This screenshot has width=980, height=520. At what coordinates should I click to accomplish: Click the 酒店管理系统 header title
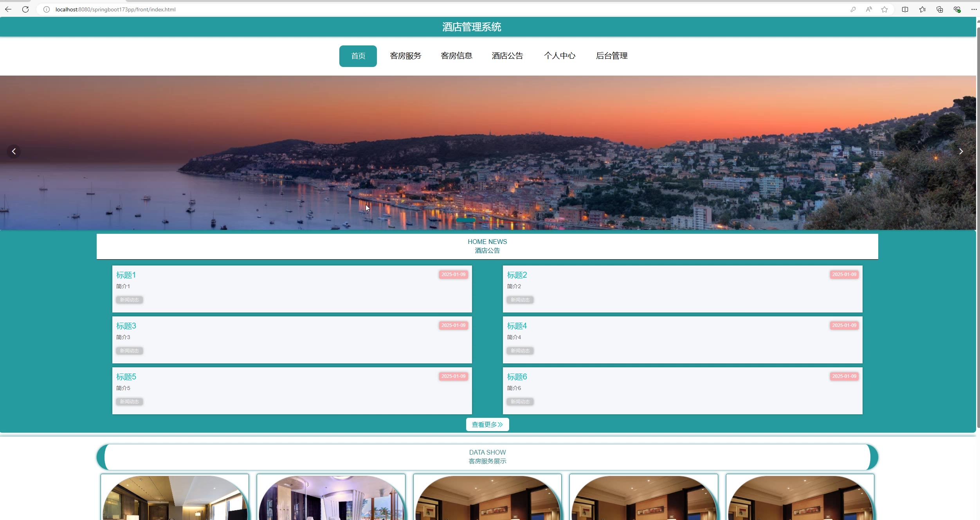click(x=472, y=27)
